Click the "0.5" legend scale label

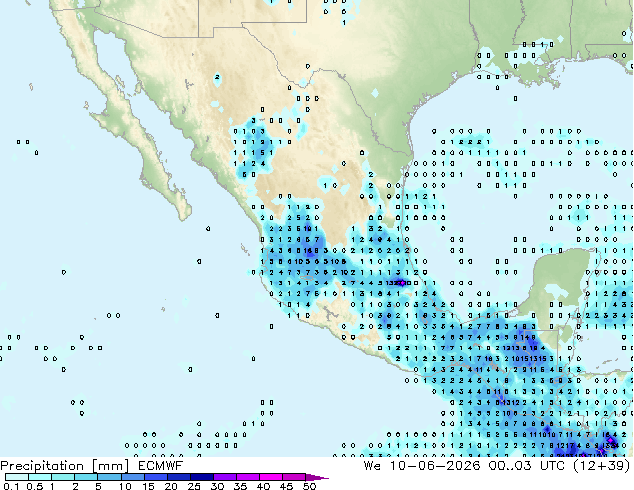tap(35, 486)
